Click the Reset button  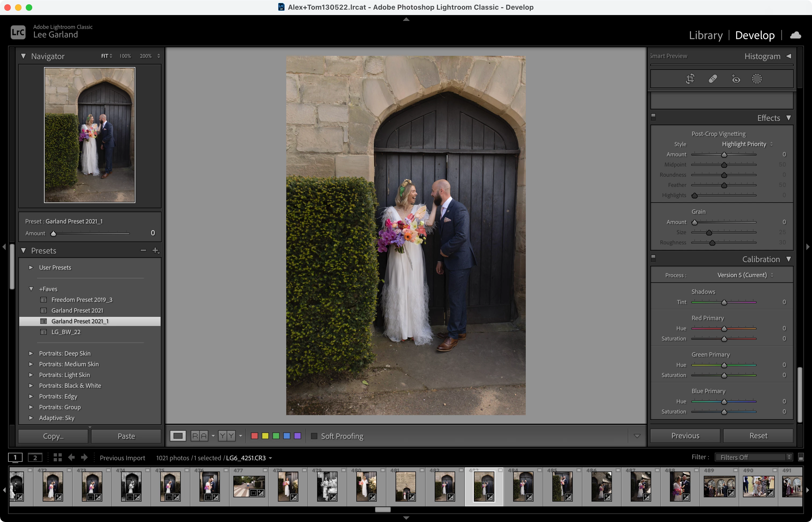click(x=758, y=436)
